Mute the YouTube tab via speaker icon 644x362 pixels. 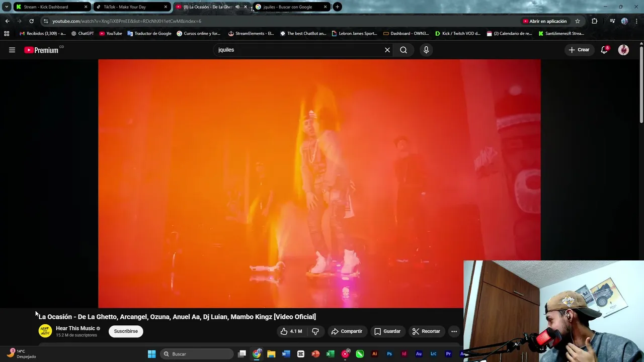pos(237,7)
